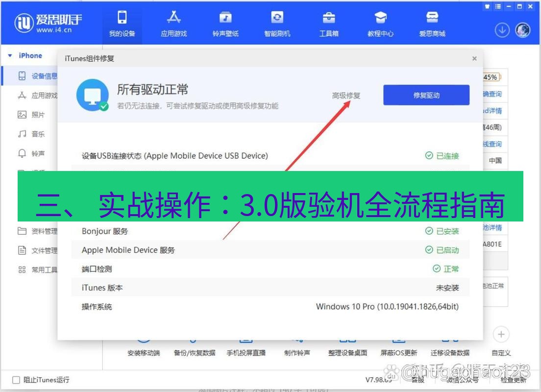Open 制作铃声 shortcut
541x392 pixels.
click(297, 353)
